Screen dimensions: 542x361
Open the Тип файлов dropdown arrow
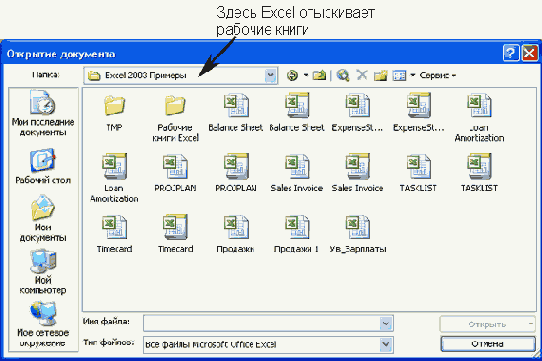[x=386, y=344]
